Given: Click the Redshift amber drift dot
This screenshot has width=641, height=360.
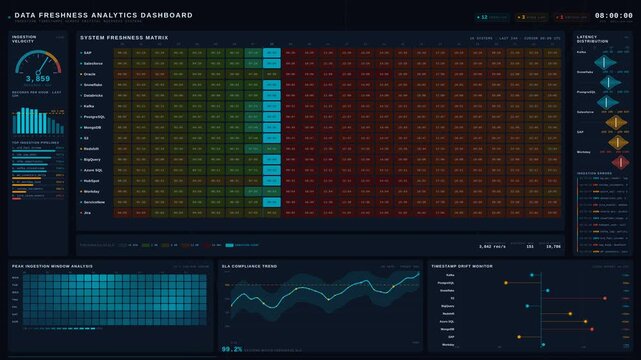Looking at the screenshot, I should tap(570, 314).
